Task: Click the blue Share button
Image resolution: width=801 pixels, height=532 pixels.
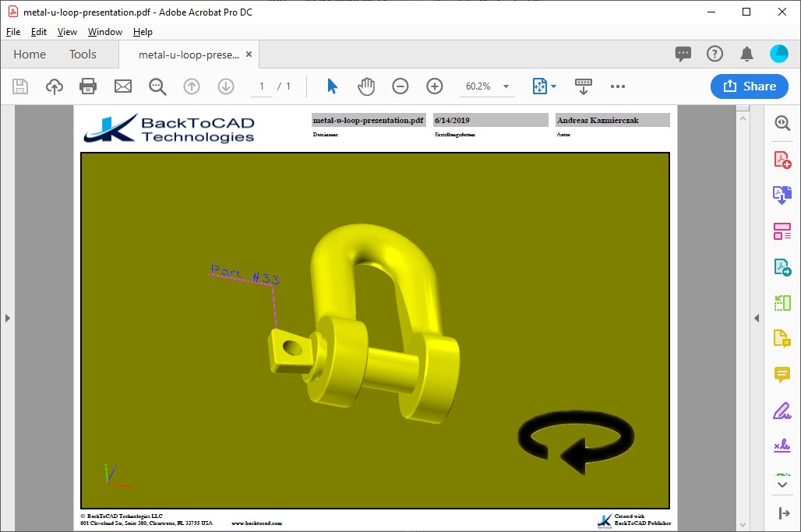Action: click(750, 86)
